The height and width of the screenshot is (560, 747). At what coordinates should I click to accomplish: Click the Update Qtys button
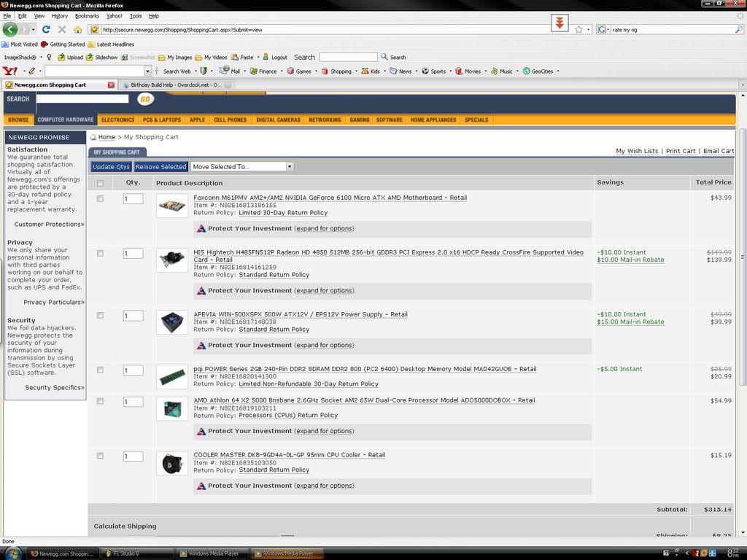[110, 166]
